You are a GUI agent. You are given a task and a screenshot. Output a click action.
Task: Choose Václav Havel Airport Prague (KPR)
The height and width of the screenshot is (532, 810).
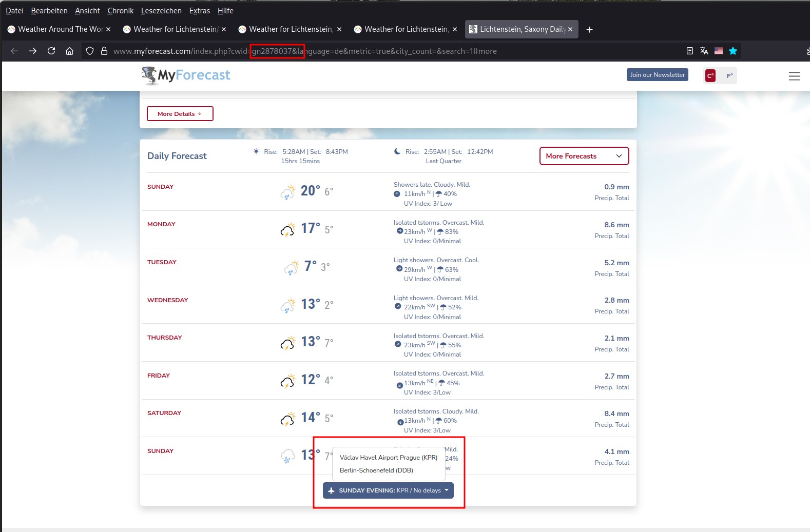coord(389,458)
